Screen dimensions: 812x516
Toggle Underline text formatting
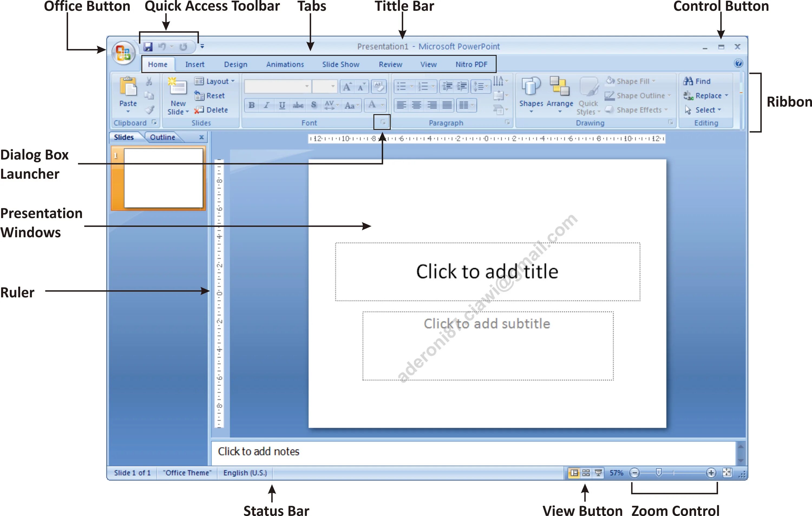point(282,105)
